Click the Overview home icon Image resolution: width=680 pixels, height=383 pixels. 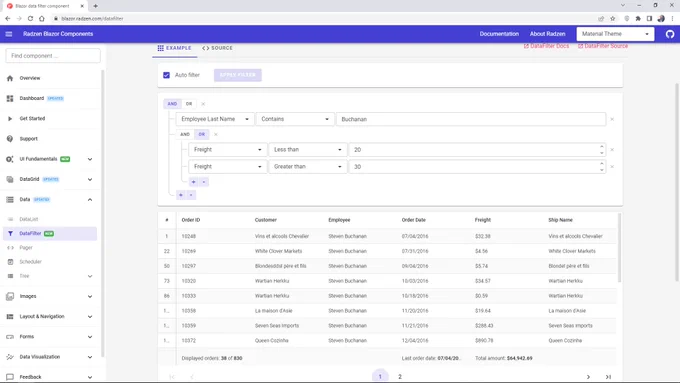10,78
